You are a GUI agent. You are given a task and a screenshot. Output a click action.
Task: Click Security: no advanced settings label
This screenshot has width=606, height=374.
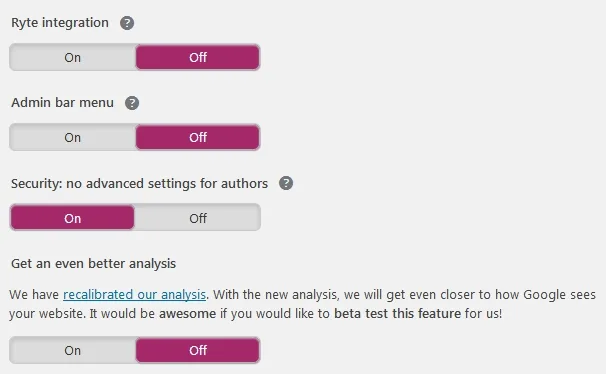point(139,184)
